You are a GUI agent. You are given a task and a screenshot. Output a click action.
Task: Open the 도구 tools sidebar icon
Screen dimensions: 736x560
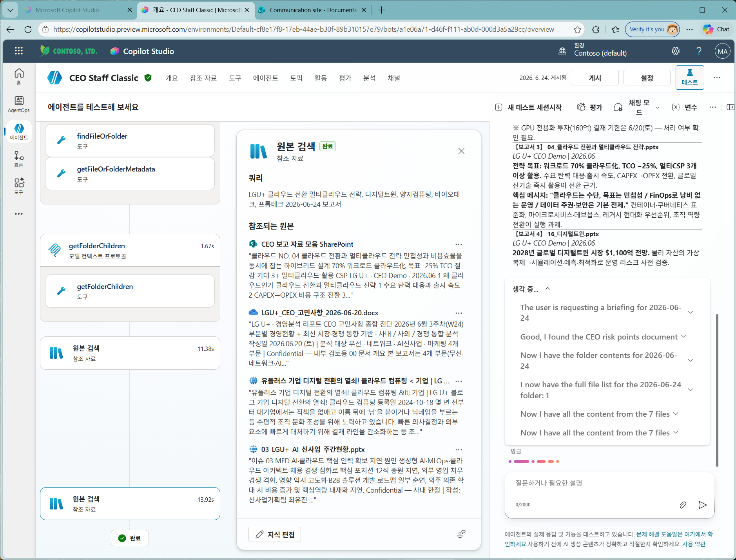point(19,186)
